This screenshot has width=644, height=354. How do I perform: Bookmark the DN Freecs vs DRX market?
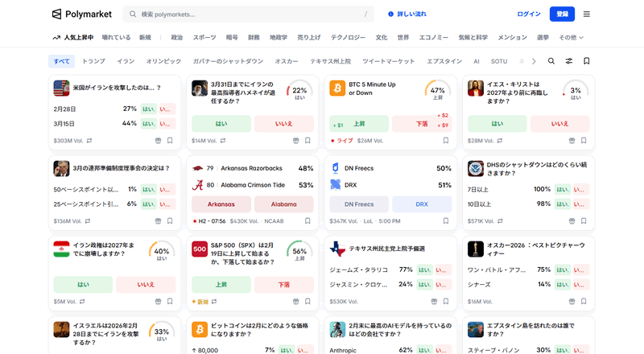click(446, 221)
